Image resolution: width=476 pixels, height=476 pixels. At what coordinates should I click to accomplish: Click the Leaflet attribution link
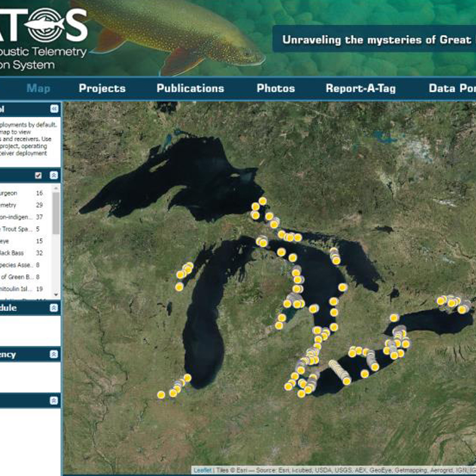coord(202,470)
